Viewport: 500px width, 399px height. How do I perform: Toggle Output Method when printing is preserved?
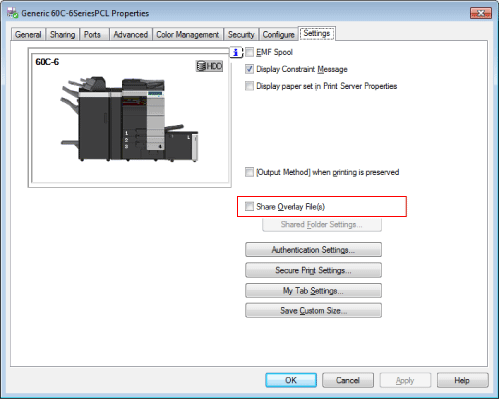[249, 172]
